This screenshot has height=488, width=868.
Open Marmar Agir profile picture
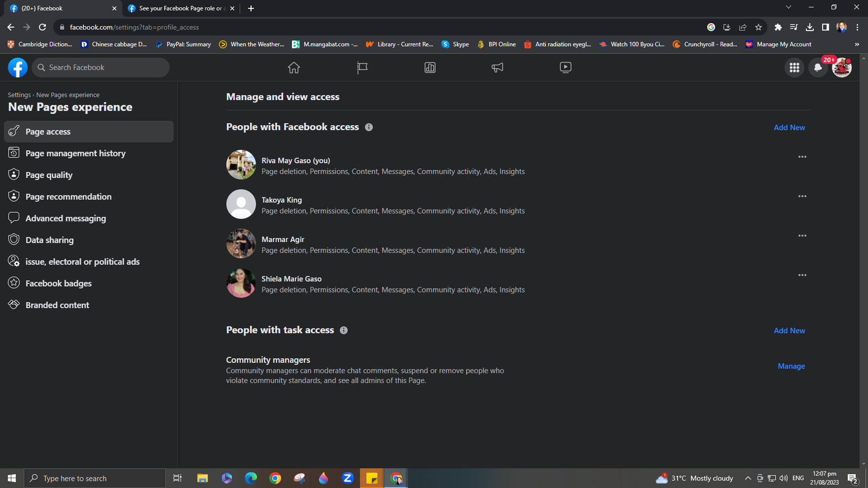[x=241, y=244]
